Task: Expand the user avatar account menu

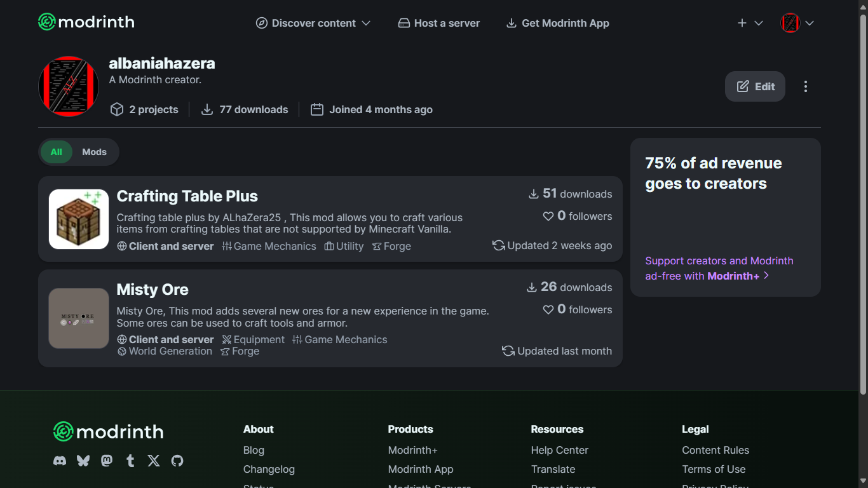Action: click(797, 23)
